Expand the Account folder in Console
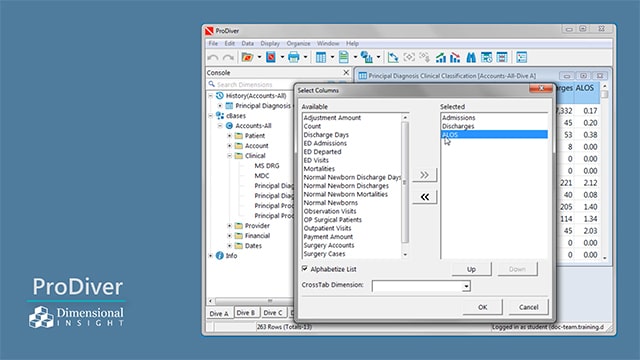 click(229, 146)
